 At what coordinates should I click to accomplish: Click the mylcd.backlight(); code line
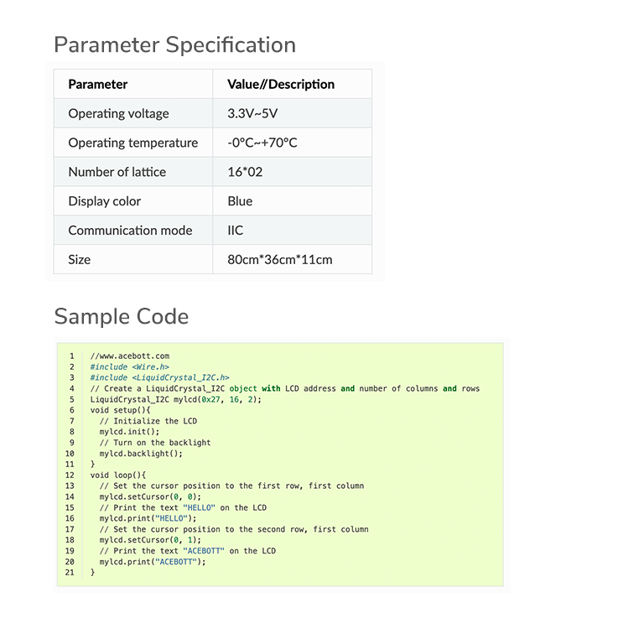(141, 454)
